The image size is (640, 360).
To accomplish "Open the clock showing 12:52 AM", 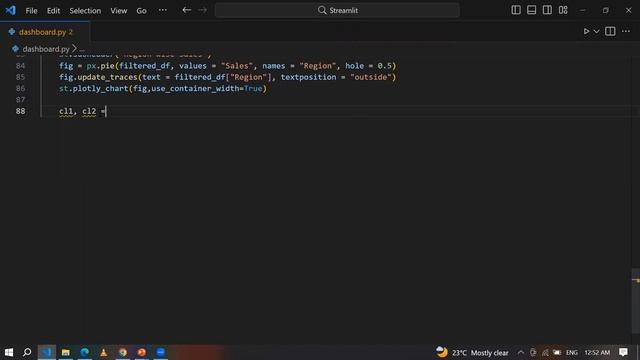I will [x=597, y=352].
